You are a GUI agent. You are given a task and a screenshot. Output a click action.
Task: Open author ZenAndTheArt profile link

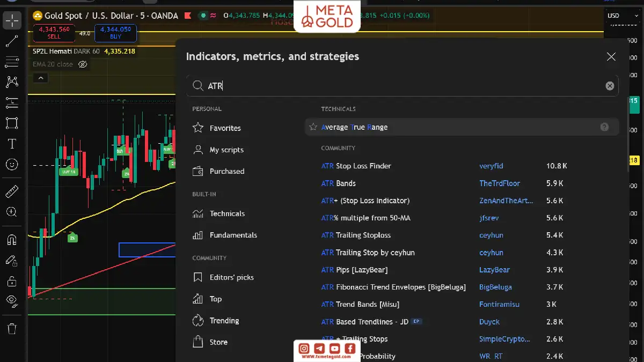click(x=506, y=201)
